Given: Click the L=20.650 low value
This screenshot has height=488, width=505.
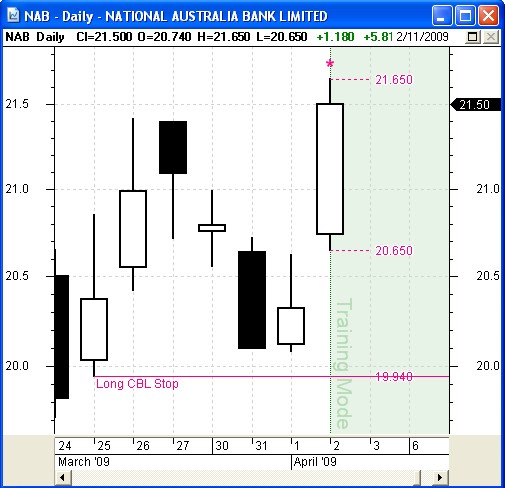Looking at the screenshot, I should (282, 37).
